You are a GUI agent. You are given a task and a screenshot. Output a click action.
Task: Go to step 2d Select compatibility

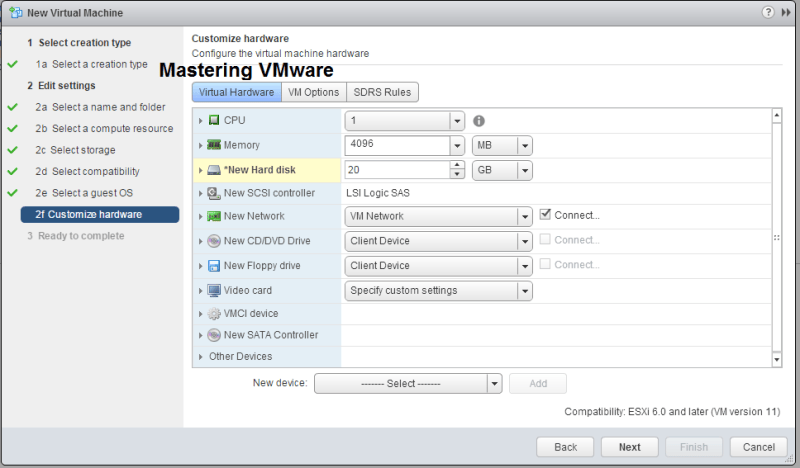click(87, 171)
